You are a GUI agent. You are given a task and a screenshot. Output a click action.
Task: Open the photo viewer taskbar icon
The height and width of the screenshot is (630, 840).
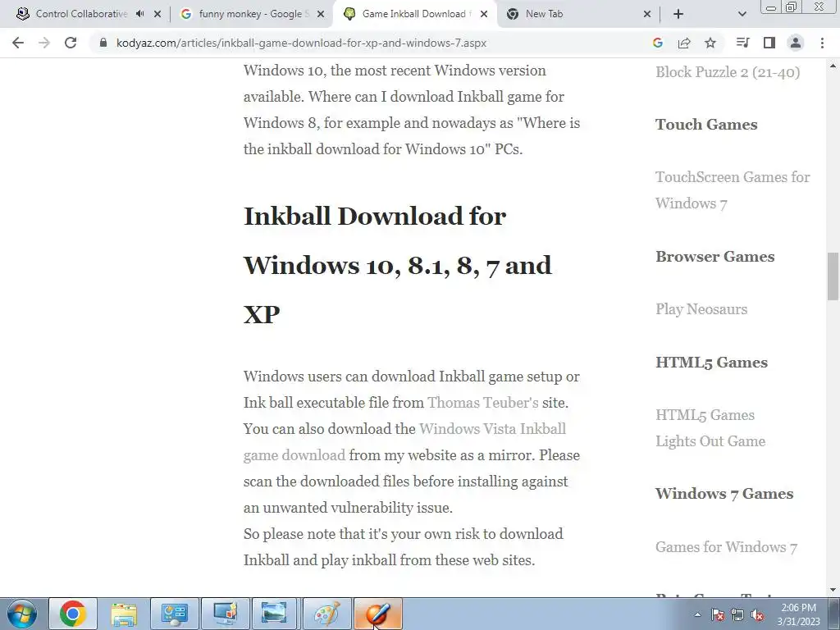click(x=274, y=614)
